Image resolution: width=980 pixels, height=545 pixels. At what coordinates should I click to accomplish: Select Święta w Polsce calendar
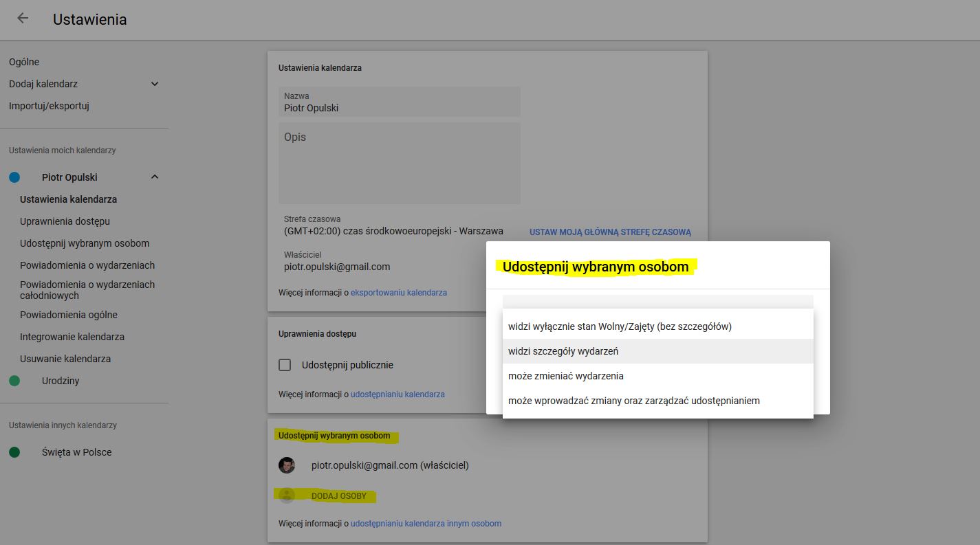pyautogui.click(x=76, y=452)
